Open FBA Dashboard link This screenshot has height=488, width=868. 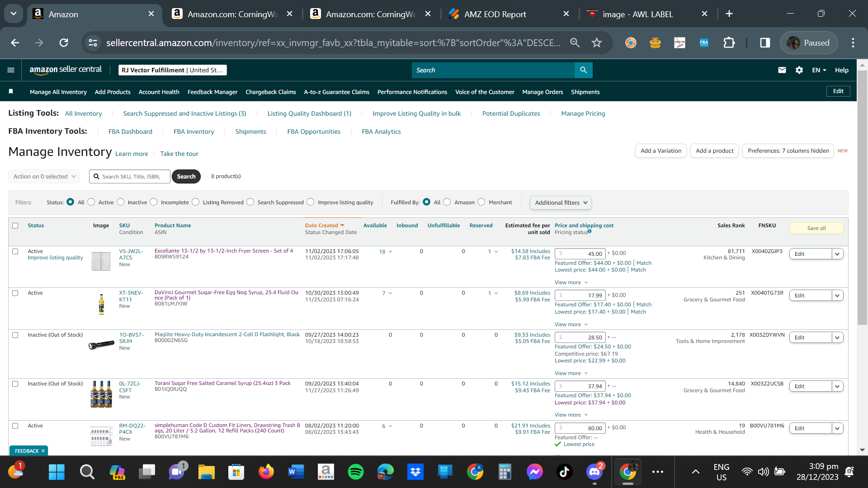[130, 131]
